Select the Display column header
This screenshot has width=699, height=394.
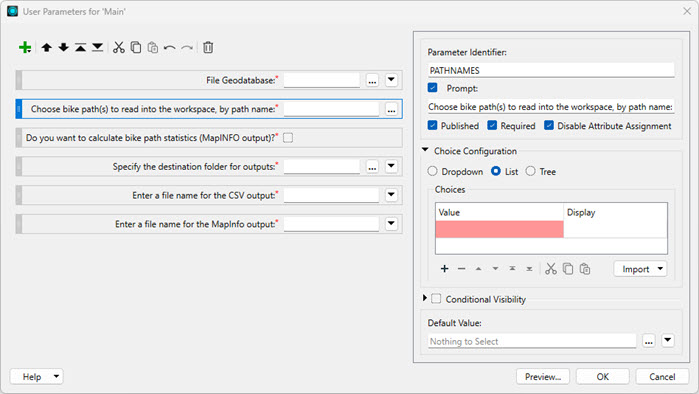coord(615,212)
